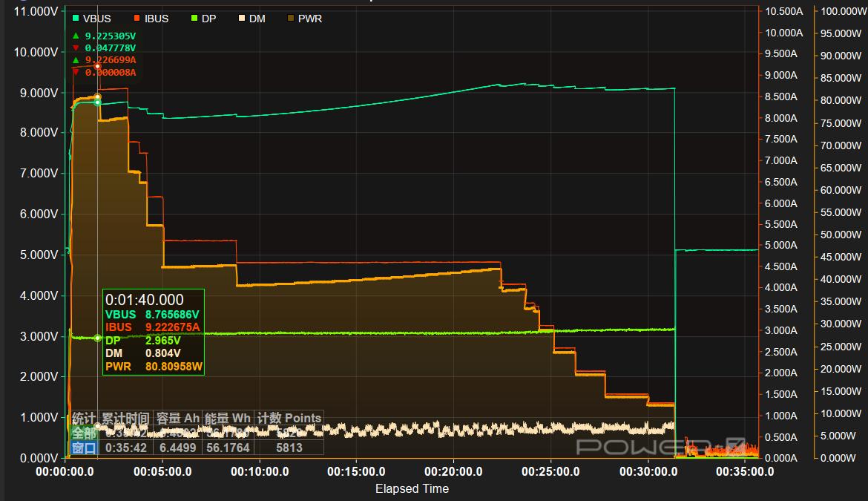
Task: Click the up-triangle beside 9.226699A
Action: coord(76,59)
